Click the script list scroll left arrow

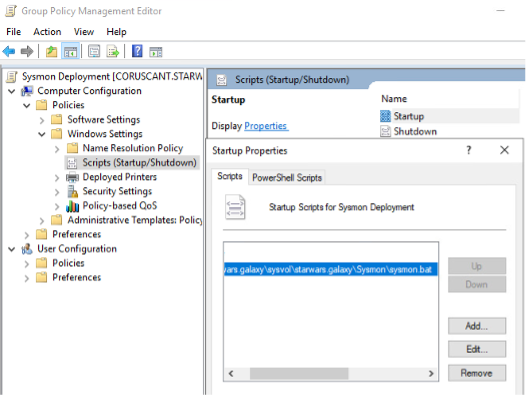[x=231, y=374]
